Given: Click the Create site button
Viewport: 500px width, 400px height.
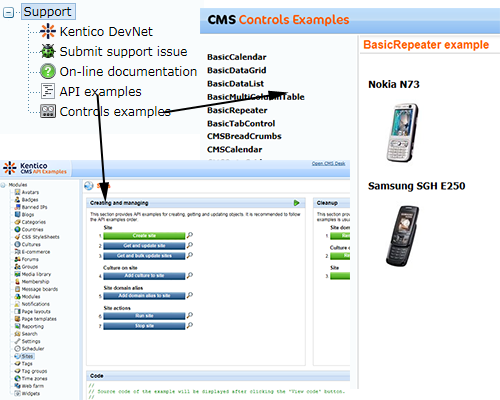Looking at the screenshot, I should tap(144, 236).
